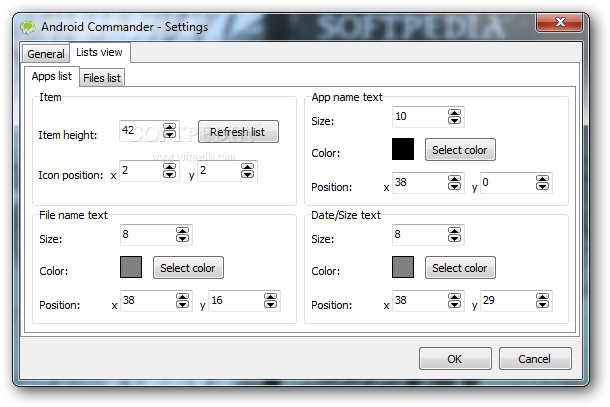Click the black App name color swatch
This screenshot has width=610, height=407.
click(403, 149)
